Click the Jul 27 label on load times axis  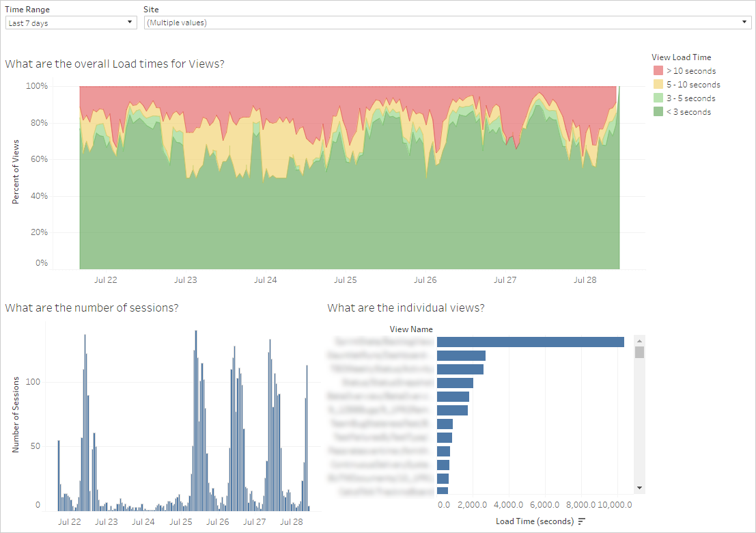click(505, 279)
